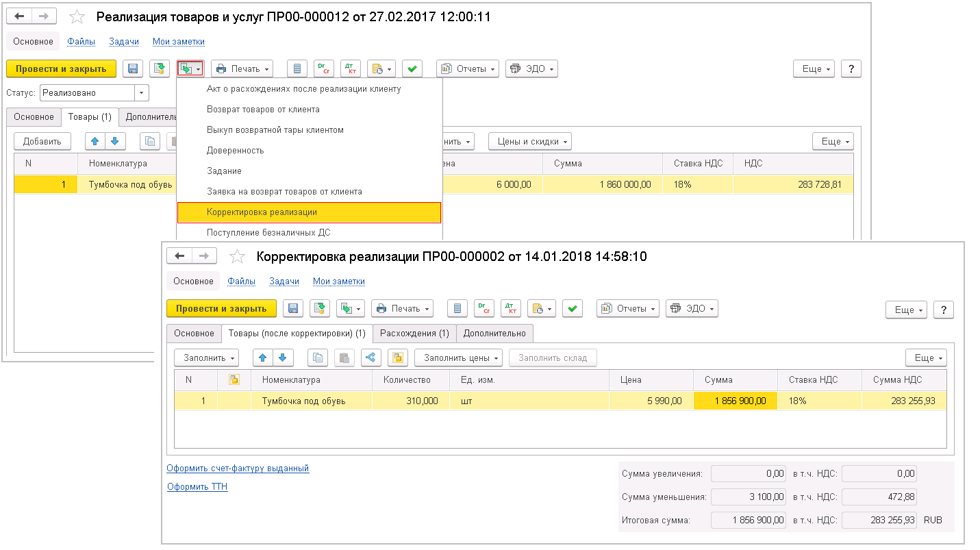This screenshot has height=550, width=980.
Task: Expand Печать menu in Корректировка реализации
Action: click(402, 309)
